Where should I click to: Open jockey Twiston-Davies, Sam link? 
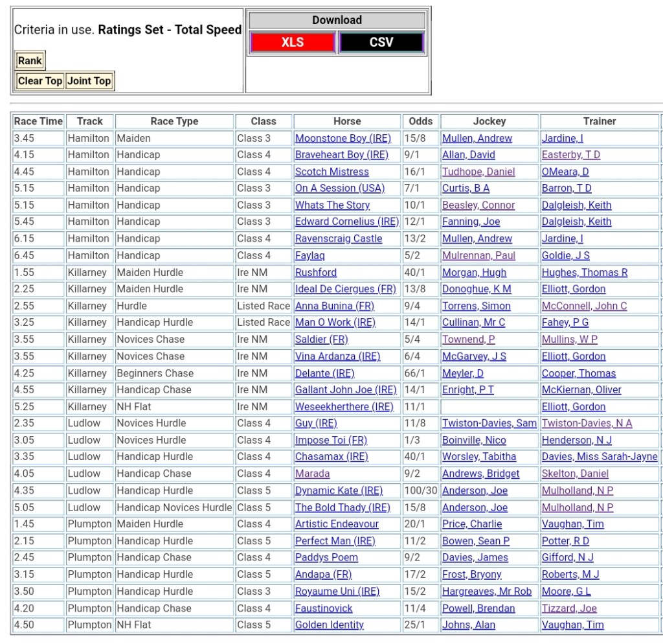[x=489, y=423]
